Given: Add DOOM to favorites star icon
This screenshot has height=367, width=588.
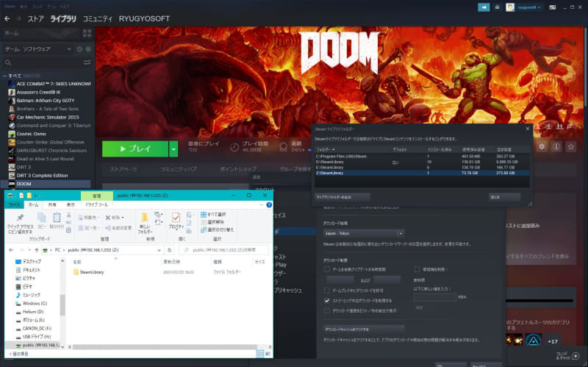Looking at the screenshot, I should coord(571,146).
